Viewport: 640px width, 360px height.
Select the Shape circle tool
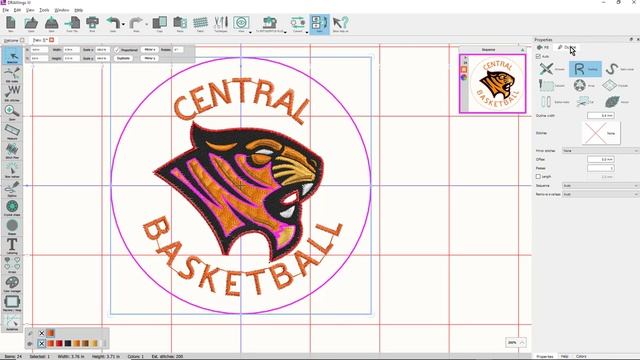pyautogui.click(x=12, y=227)
